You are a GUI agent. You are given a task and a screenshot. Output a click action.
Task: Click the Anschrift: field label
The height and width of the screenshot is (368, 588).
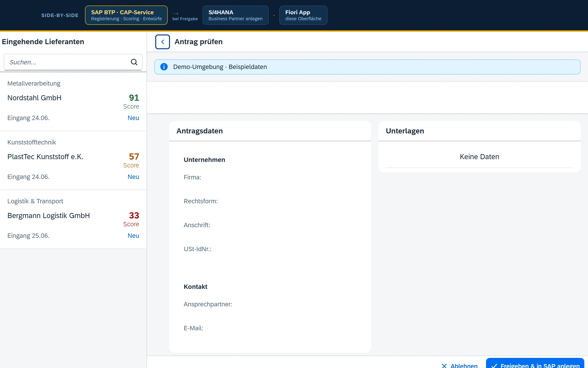197,225
